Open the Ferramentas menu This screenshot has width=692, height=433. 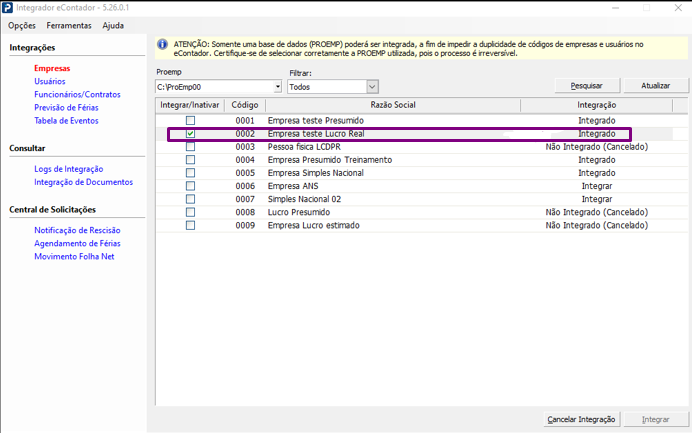point(69,25)
